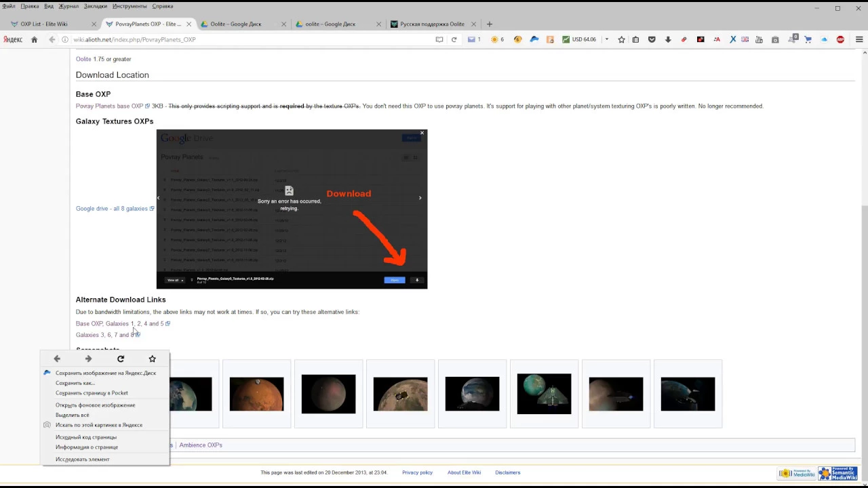Open the USD 64.06 currency widget
The width and height of the screenshot is (868, 488).
pos(579,39)
